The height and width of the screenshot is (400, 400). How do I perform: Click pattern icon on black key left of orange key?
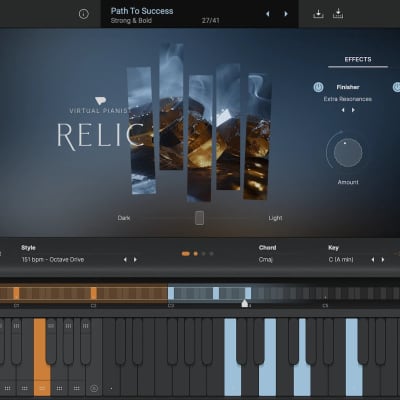pyautogui.click(x=16, y=326)
